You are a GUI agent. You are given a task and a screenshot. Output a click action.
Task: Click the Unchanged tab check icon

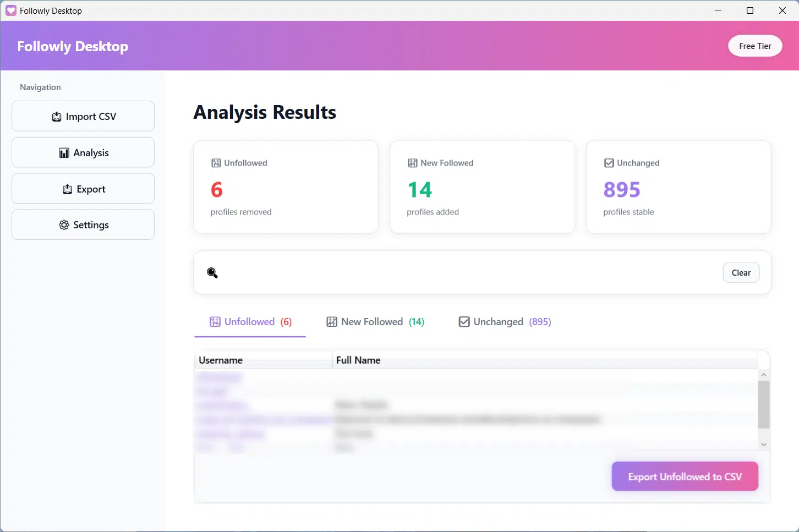point(464,322)
